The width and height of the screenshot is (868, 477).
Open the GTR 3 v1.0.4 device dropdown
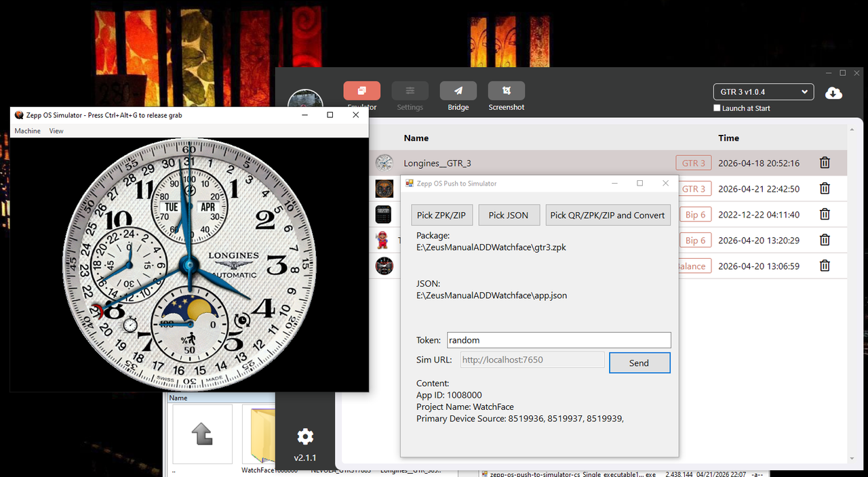tap(764, 91)
